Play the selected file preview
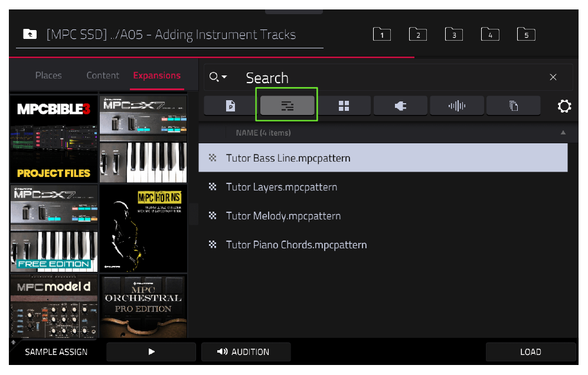 [151, 352]
